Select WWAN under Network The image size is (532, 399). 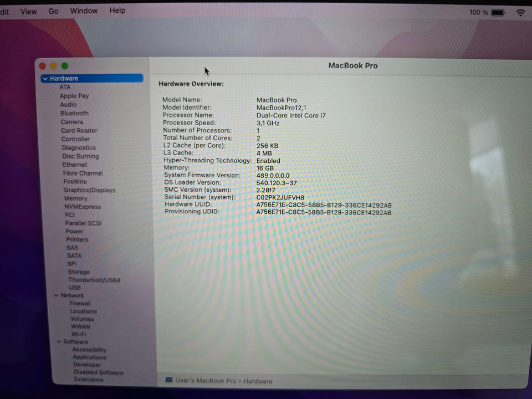81,326
